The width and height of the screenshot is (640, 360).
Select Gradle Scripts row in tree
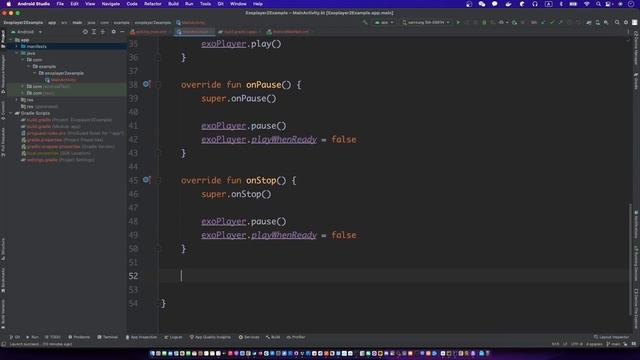click(67, 113)
